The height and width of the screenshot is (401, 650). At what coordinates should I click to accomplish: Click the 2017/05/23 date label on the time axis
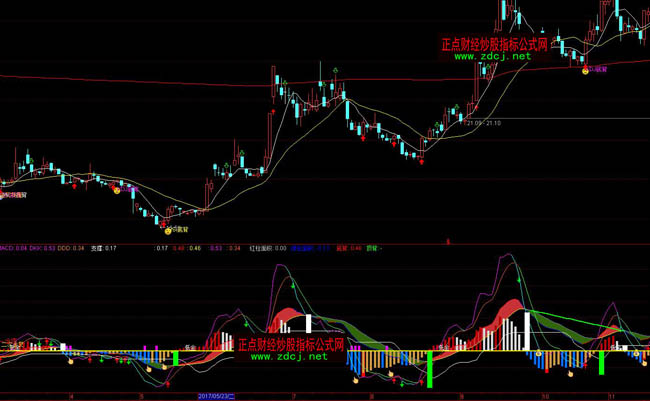click(x=220, y=396)
